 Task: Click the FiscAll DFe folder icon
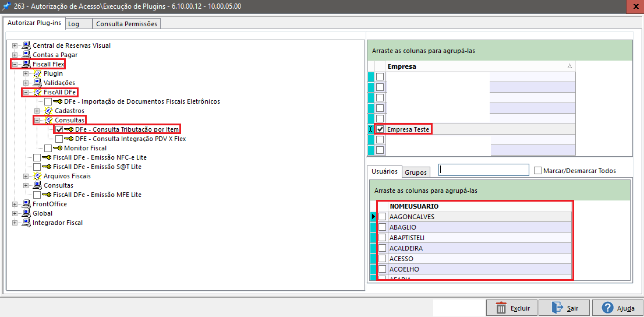click(37, 92)
